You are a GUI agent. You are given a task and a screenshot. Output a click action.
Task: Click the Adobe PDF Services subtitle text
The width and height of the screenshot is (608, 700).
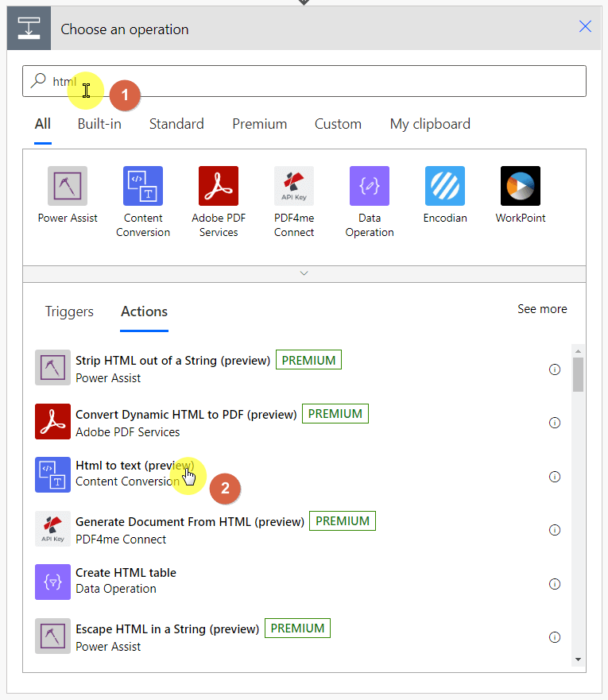[128, 432]
